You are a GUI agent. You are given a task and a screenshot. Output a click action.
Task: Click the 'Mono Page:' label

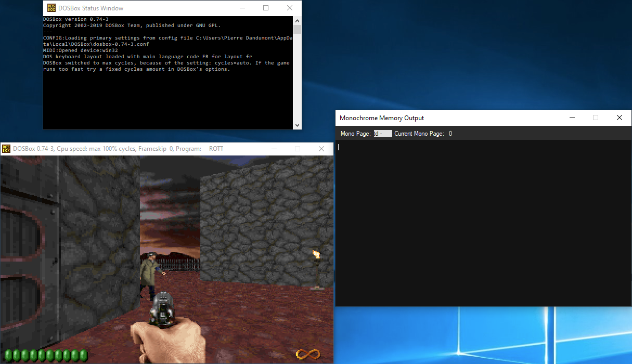(x=355, y=134)
